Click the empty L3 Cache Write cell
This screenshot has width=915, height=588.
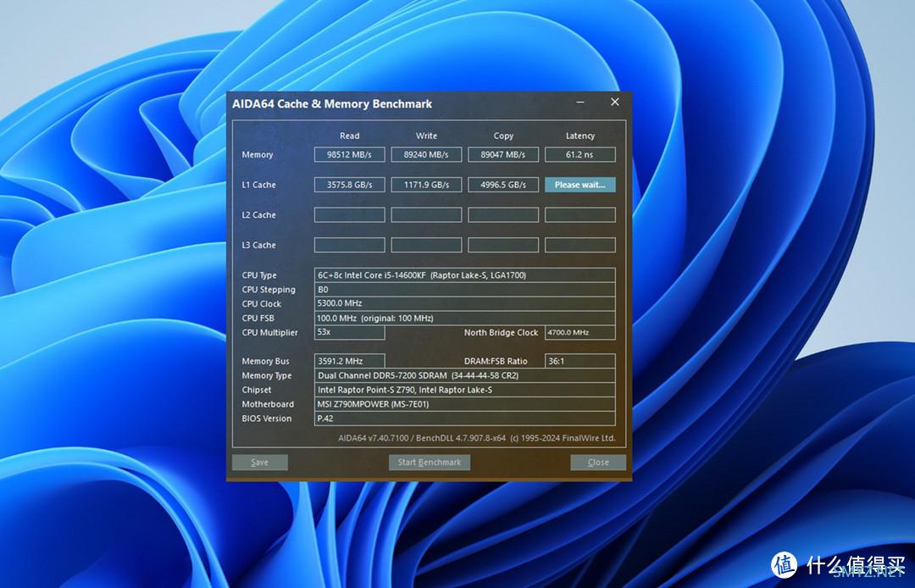point(426,245)
